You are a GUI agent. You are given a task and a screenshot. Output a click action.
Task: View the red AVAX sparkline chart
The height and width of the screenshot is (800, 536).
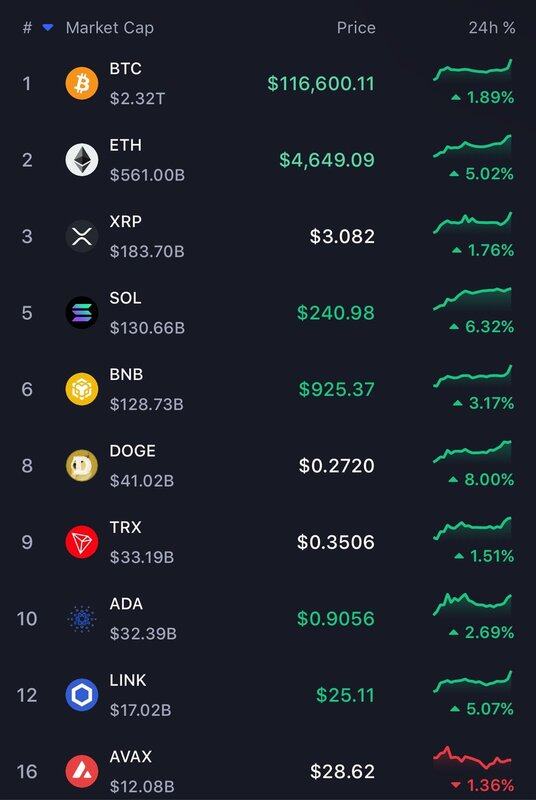(472, 759)
